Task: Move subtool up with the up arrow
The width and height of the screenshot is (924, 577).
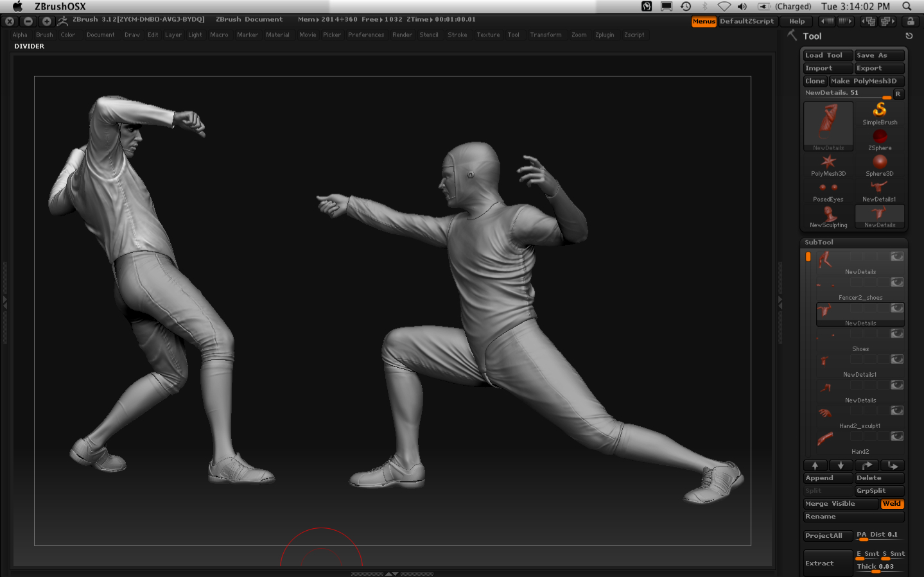Action: (815, 465)
